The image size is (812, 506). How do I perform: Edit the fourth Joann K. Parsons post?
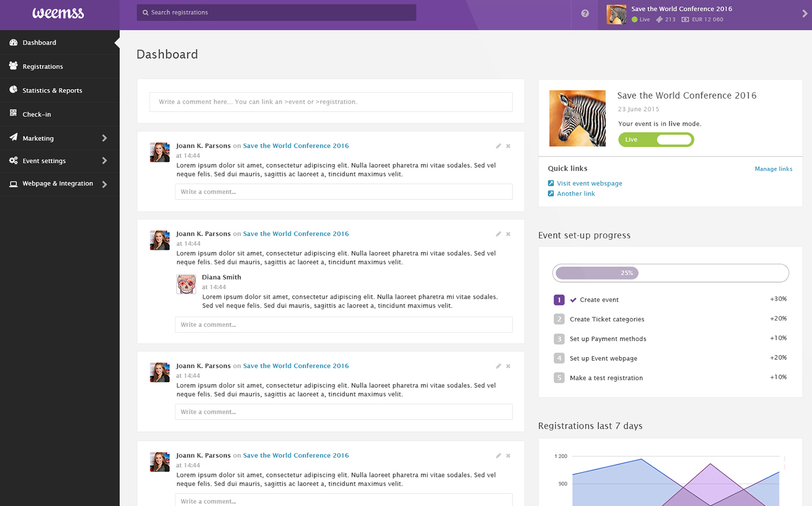(x=498, y=456)
